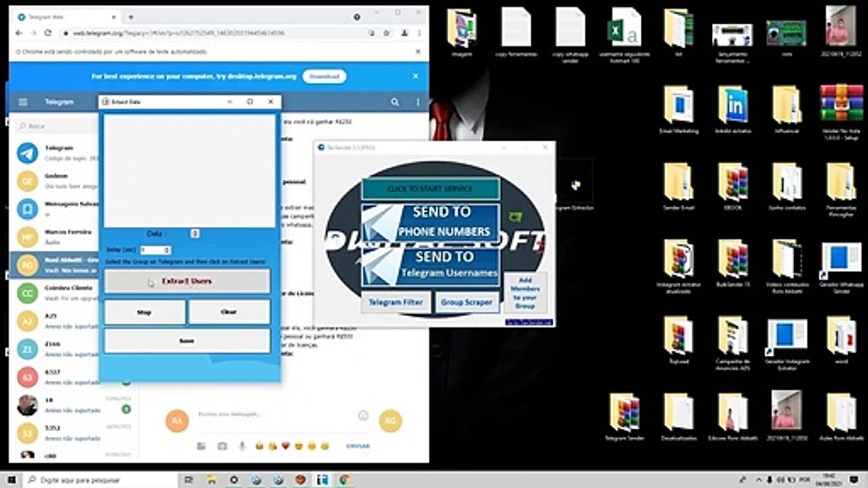
Task: Select the Imagem folder on desktop
Action: [x=461, y=32]
